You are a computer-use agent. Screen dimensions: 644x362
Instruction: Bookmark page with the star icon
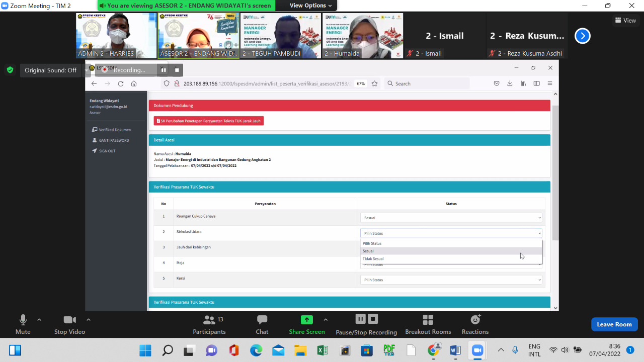[374, 83]
